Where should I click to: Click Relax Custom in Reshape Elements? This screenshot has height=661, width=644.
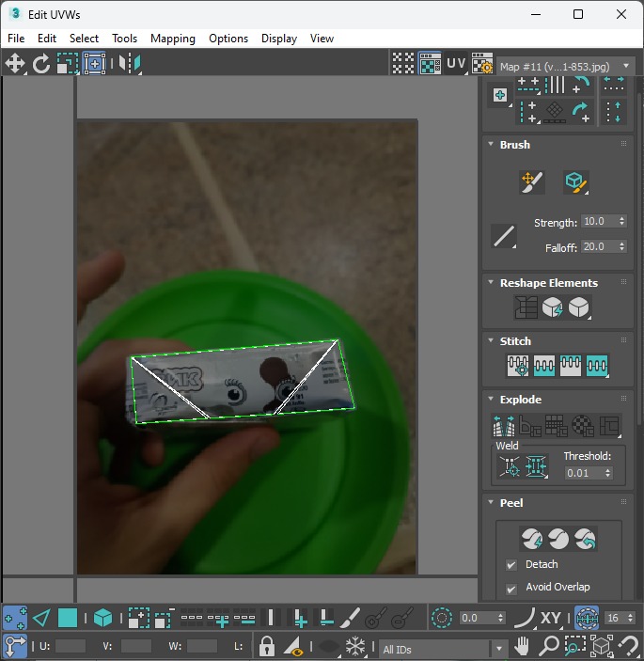tap(579, 307)
